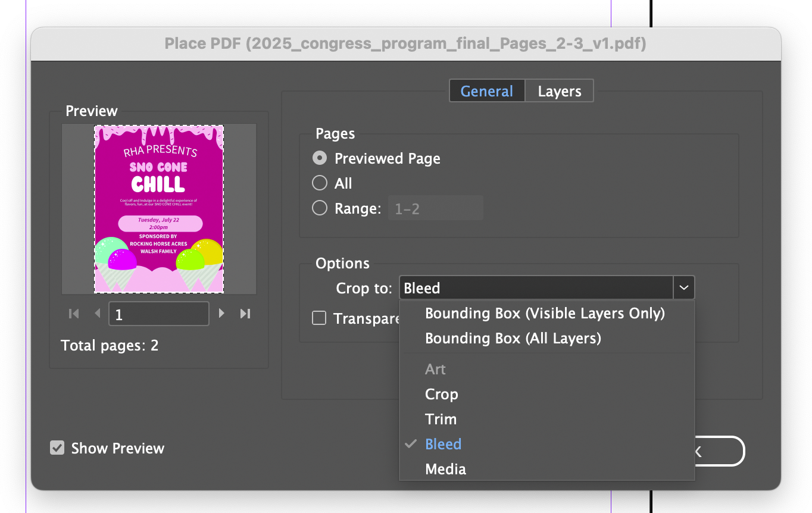Advance to the next preview page arrow
Image resolution: width=812 pixels, height=513 pixels.
point(221,314)
